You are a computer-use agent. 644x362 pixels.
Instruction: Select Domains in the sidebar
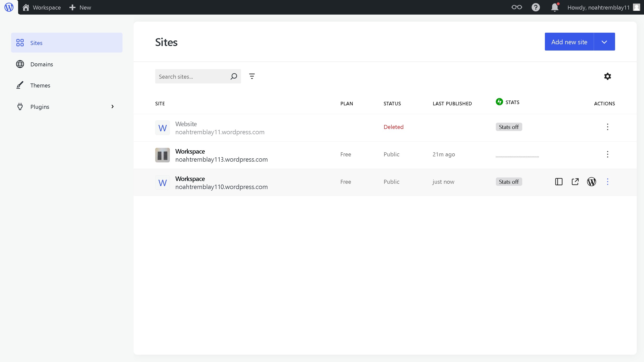coord(42,64)
